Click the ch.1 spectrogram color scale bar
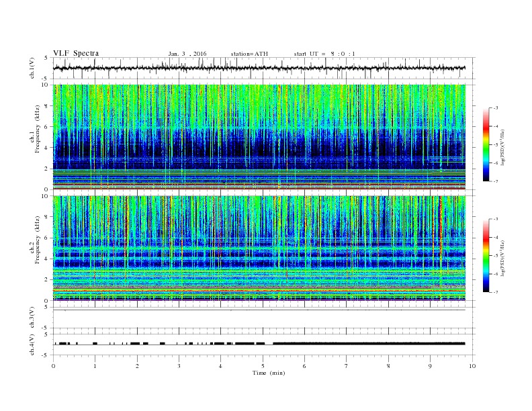Screen dimensions: 532x411 486,144
